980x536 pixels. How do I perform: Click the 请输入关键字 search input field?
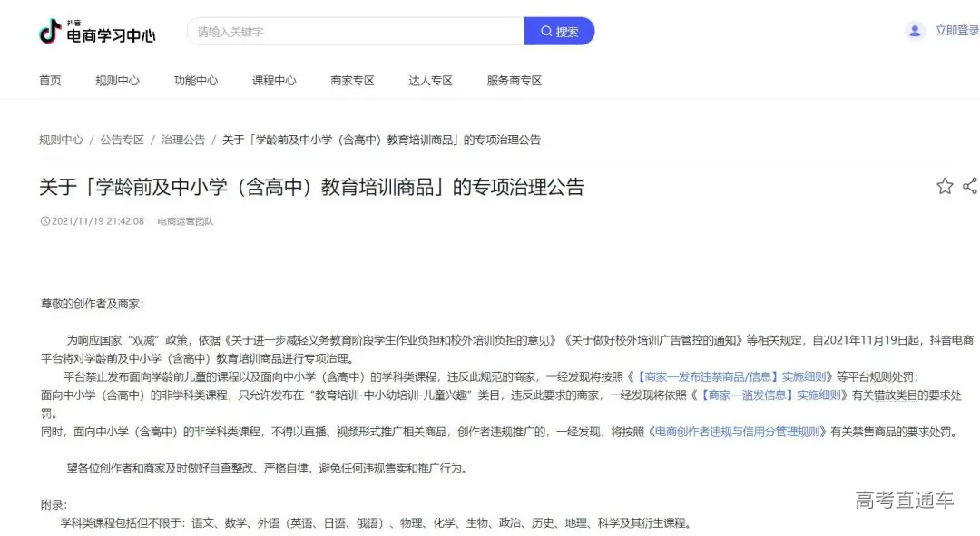354,30
